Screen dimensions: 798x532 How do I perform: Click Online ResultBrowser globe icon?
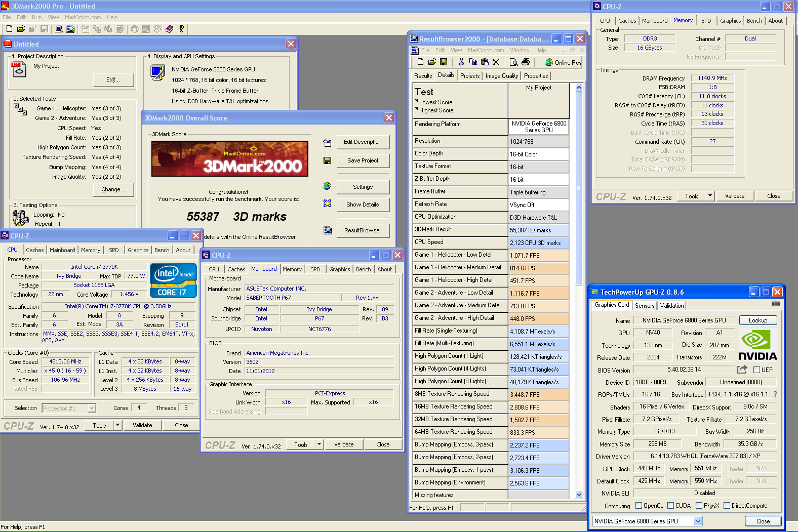(549, 62)
